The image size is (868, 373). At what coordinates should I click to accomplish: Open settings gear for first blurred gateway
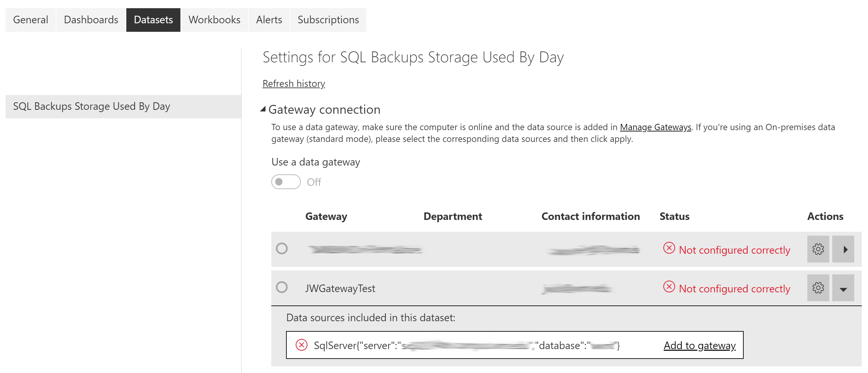click(817, 249)
